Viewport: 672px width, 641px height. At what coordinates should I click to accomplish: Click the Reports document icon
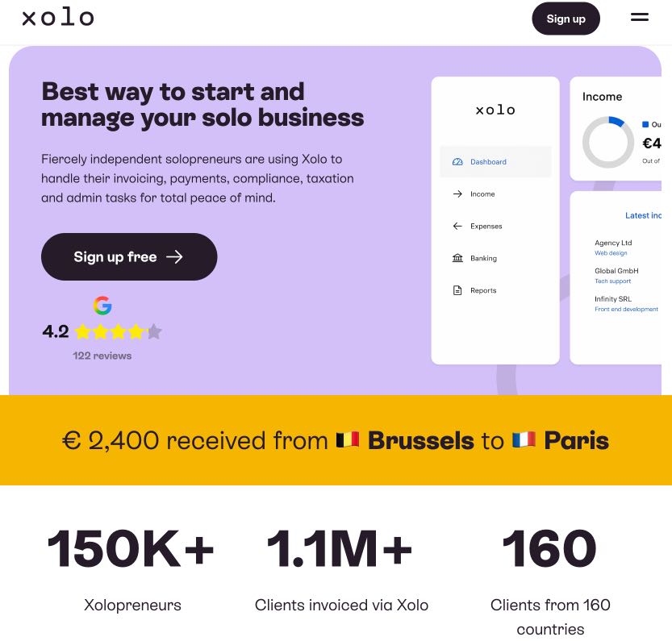457,290
